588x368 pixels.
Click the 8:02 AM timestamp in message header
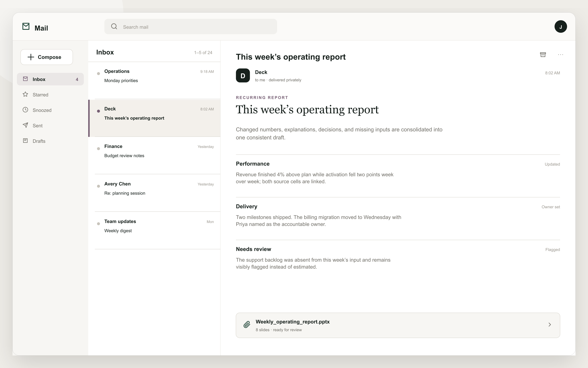click(552, 73)
